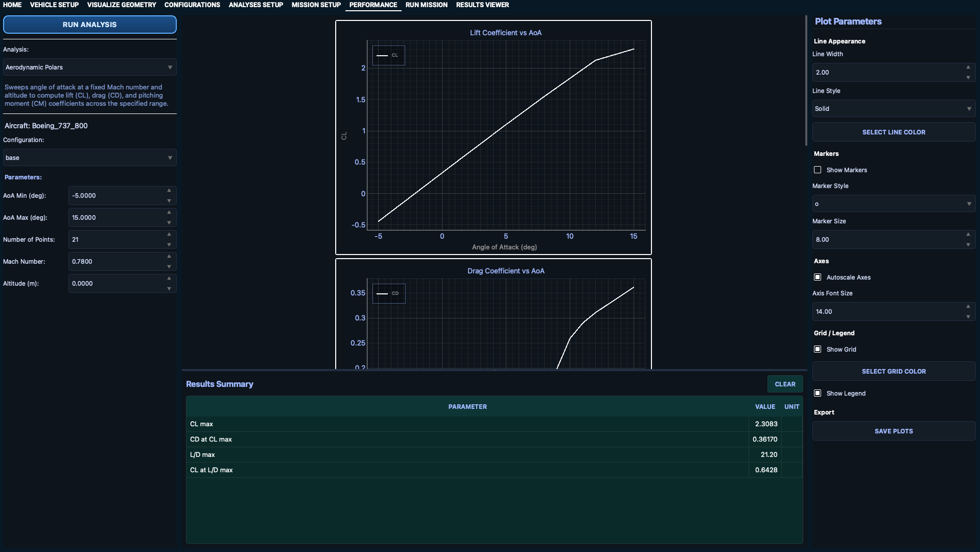Open RESULTS VIEWER tab

[482, 5]
